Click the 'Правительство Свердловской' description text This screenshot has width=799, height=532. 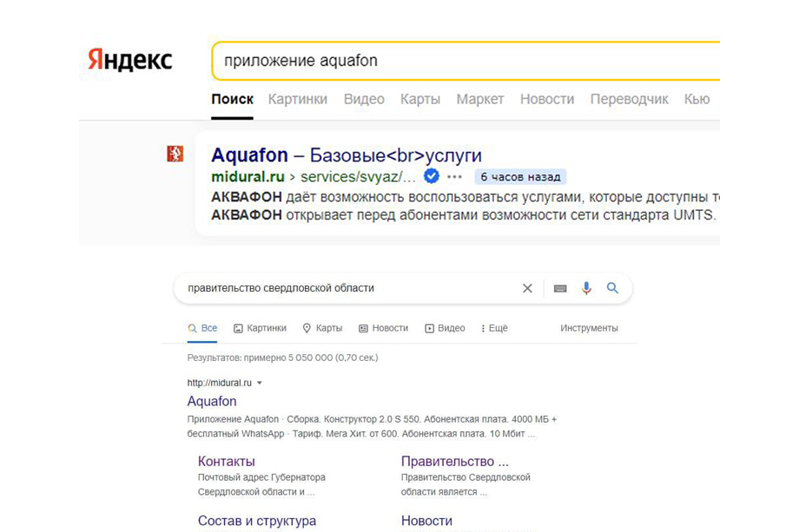pyautogui.click(x=466, y=477)
